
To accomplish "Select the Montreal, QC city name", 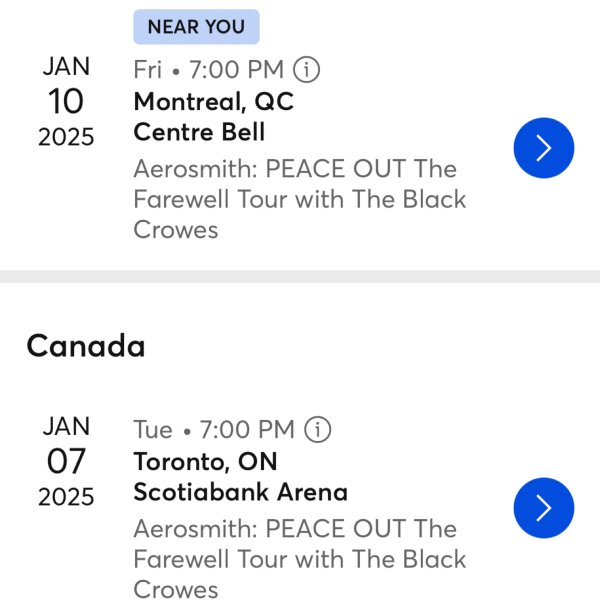I will [x=213, y=101].
